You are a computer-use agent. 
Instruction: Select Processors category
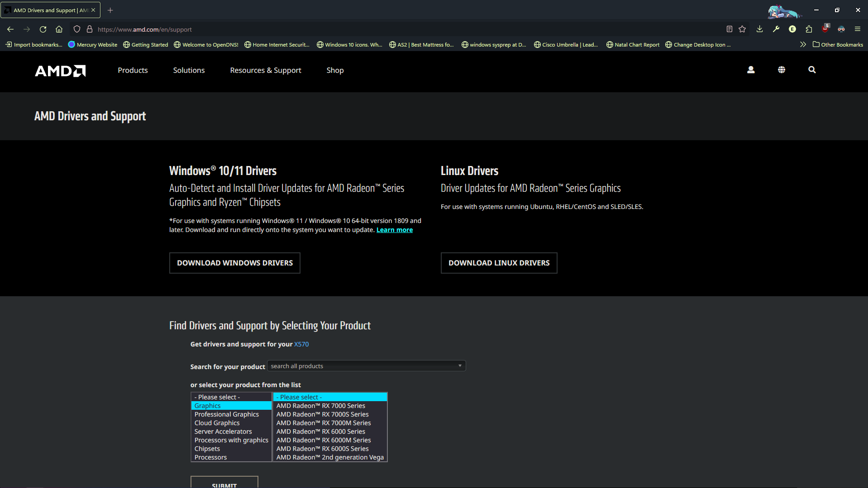(x=231, y=457)
